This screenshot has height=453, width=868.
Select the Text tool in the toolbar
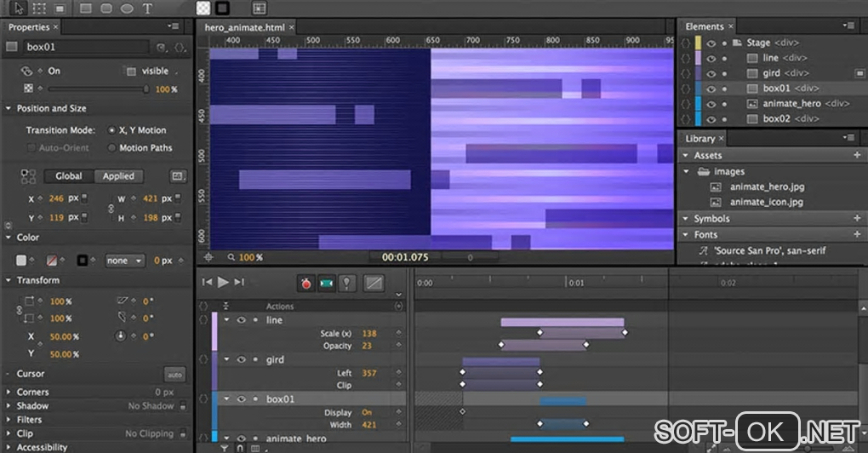pos(147,9)
